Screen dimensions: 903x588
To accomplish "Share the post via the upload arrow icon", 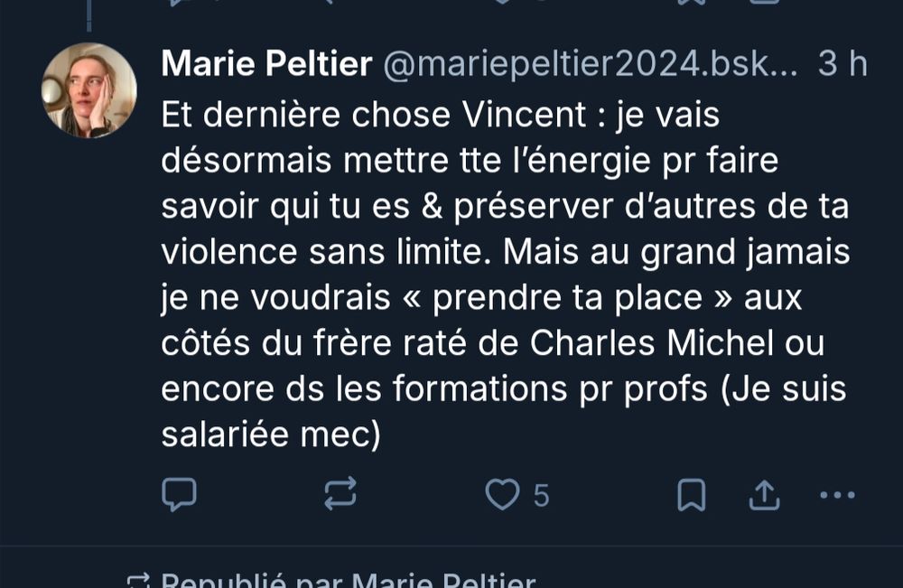I will tap(764, 495).
